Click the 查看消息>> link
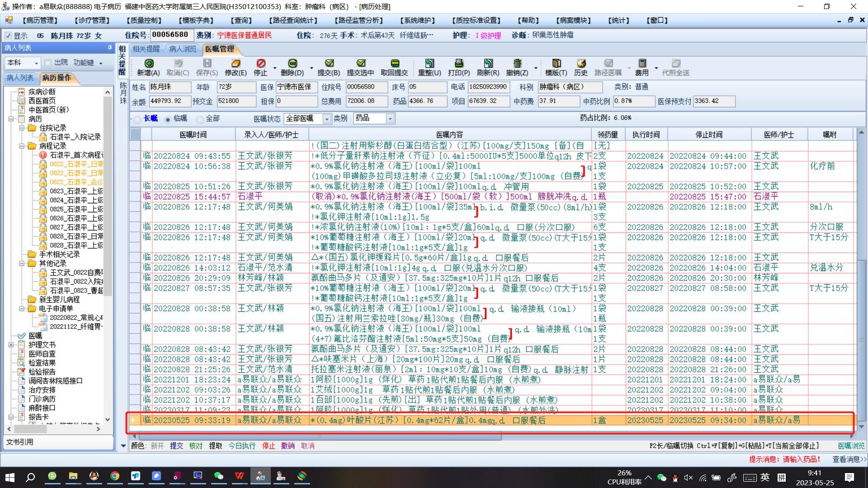Viewport: 868px width, 488px height. [x=849, y=459]
